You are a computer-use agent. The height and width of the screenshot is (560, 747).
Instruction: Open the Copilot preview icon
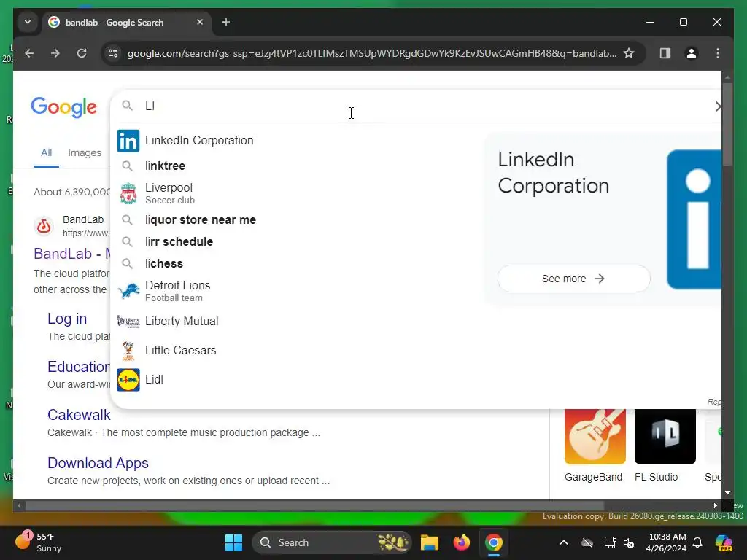724,542
